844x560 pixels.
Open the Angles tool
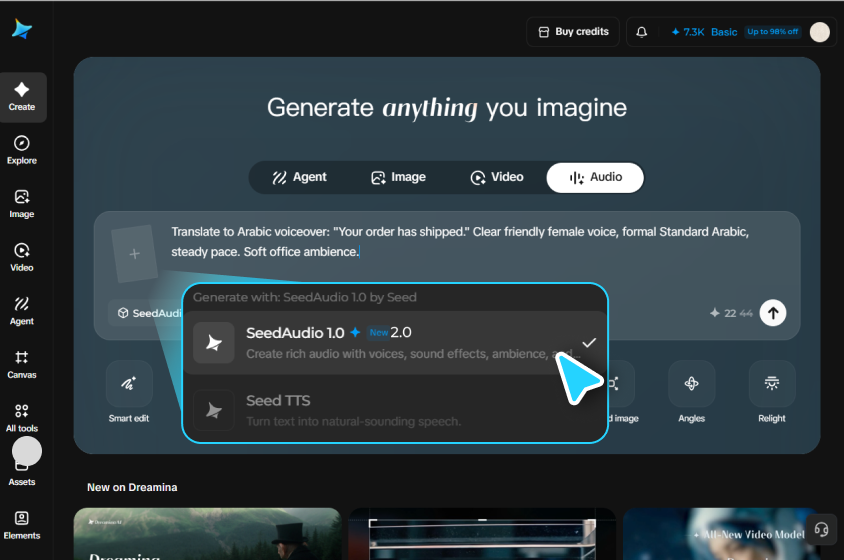(691, 393)
